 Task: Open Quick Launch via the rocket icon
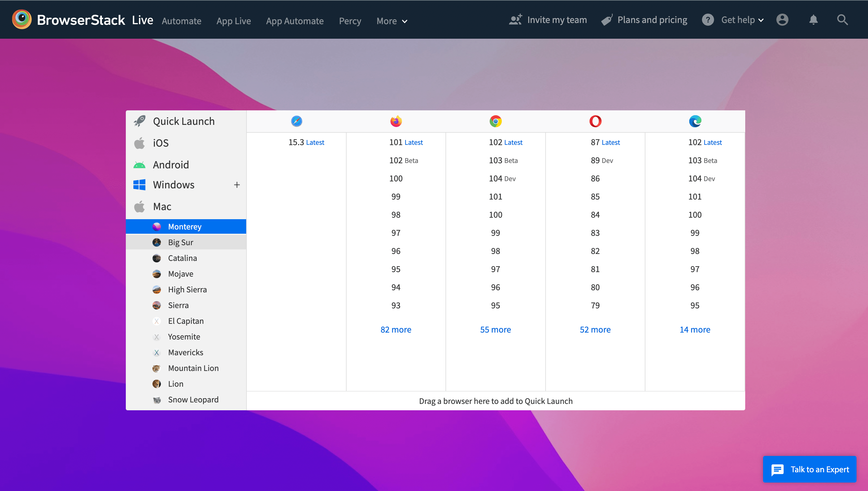point(140,121)
